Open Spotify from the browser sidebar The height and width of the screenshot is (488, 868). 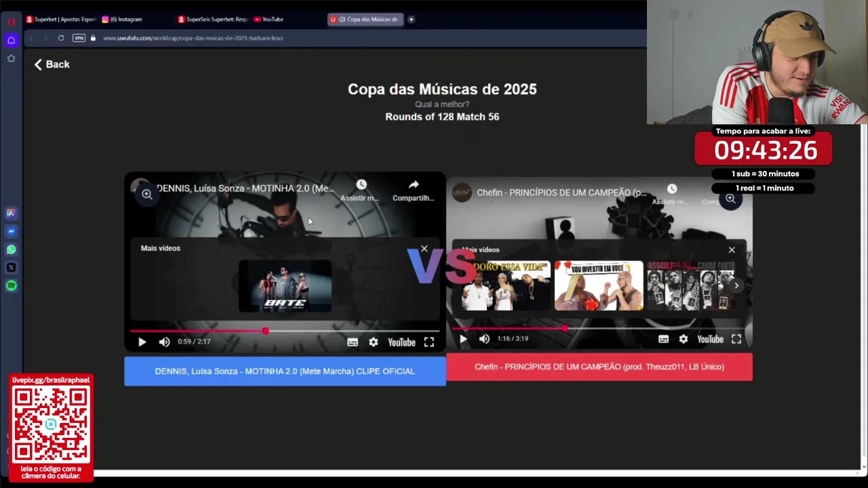11,286
